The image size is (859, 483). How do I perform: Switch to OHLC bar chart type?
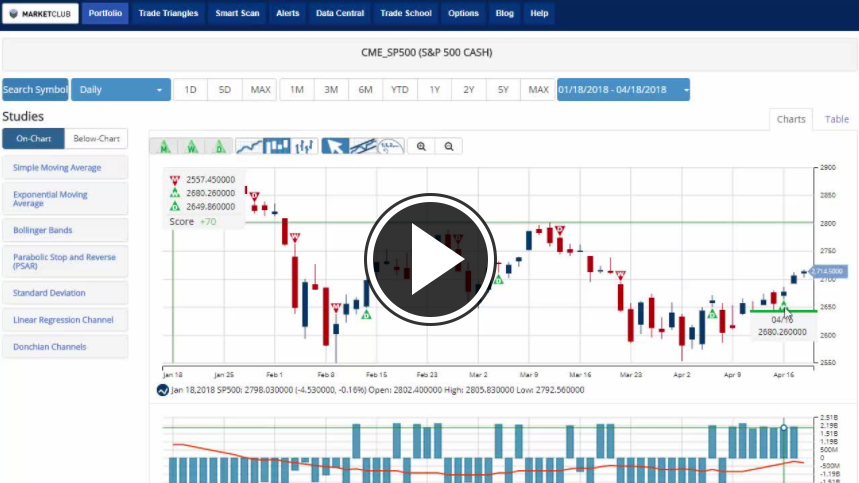[304, 146]
